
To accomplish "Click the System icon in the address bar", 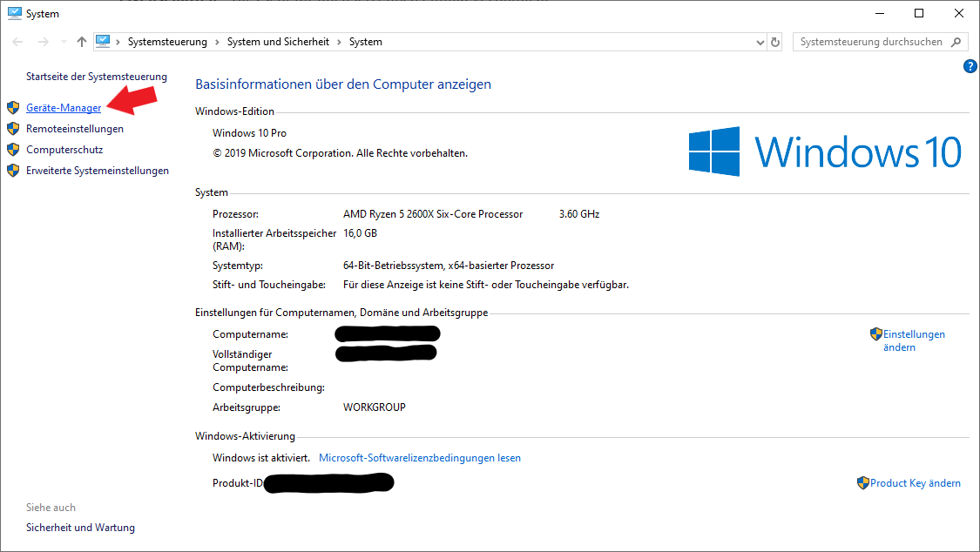I will point(104,41).
